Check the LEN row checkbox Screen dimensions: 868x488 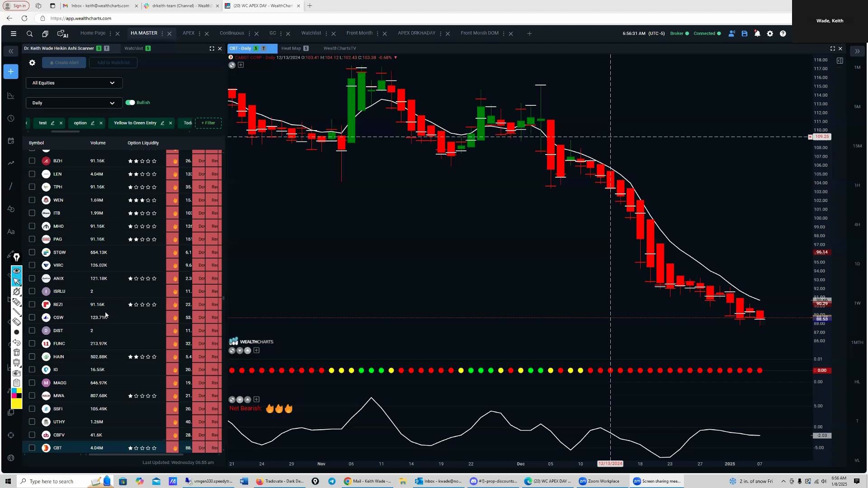32,174
